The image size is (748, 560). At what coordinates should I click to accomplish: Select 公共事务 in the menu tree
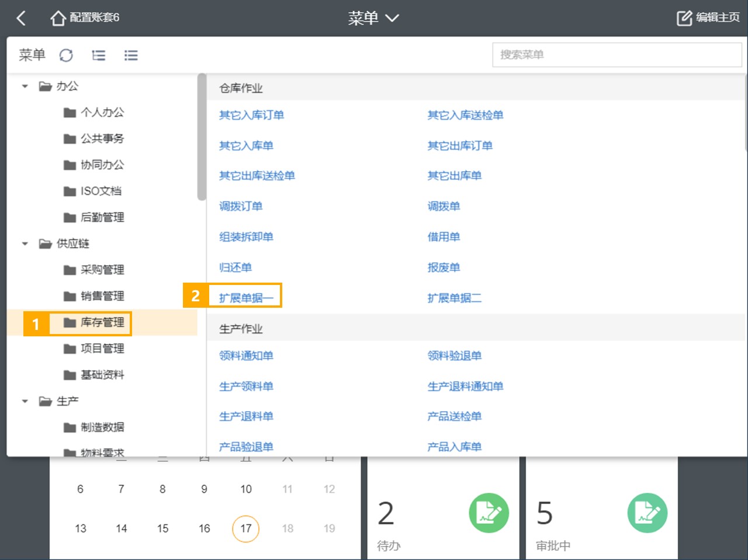click(102, 138)
